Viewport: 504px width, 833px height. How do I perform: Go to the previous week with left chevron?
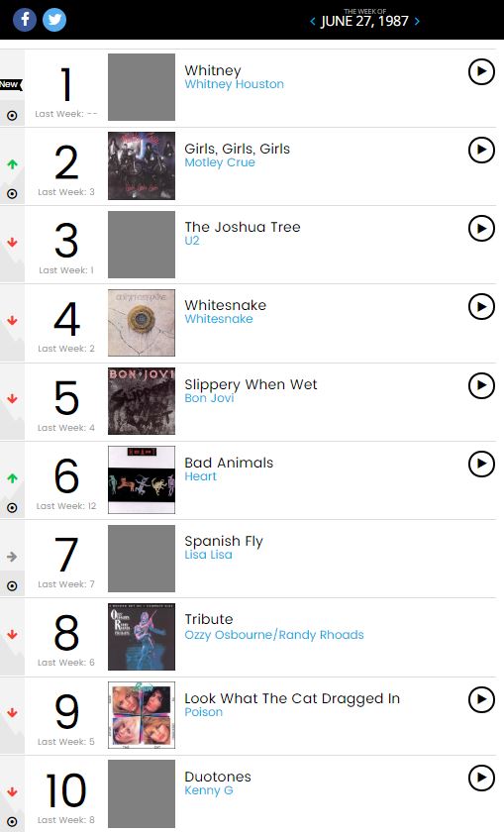pyautogui.click(x=313, y=21)
